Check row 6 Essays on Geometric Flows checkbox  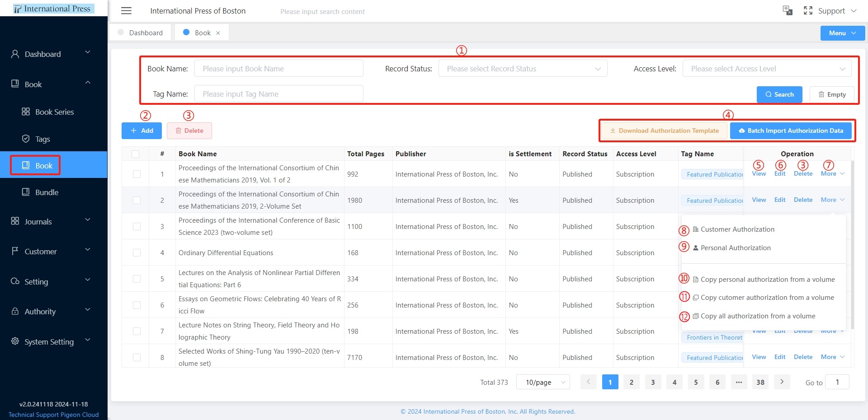[137, 305]
